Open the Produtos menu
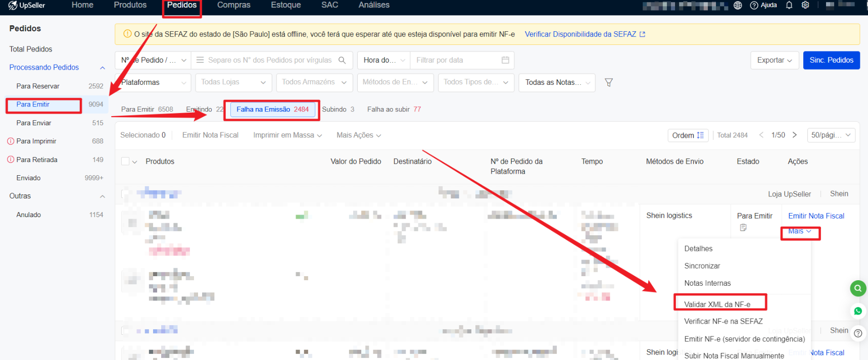Viewport: 868px width, 360px height. pos(130,5)
